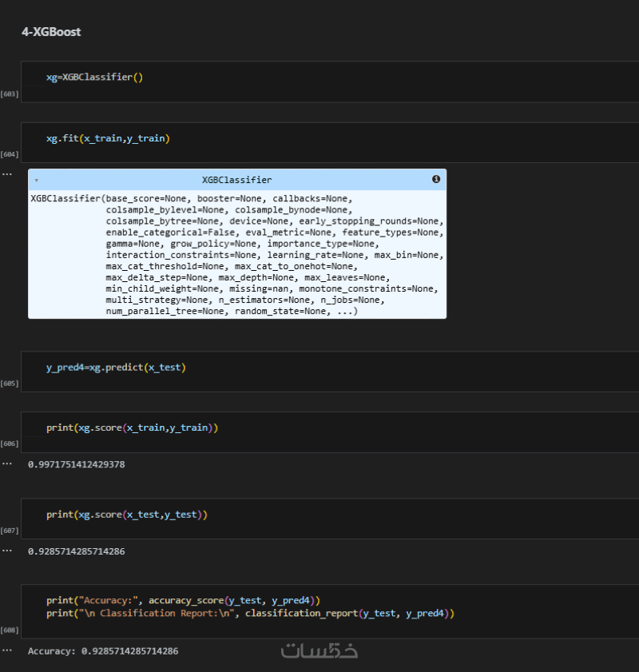The image size is (639, 672).
Task: Click execution count [607]
Action: pos(10,531)
